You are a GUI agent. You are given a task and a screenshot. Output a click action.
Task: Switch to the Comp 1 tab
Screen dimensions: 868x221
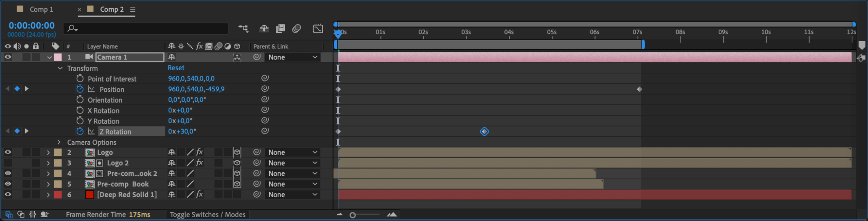41,9
